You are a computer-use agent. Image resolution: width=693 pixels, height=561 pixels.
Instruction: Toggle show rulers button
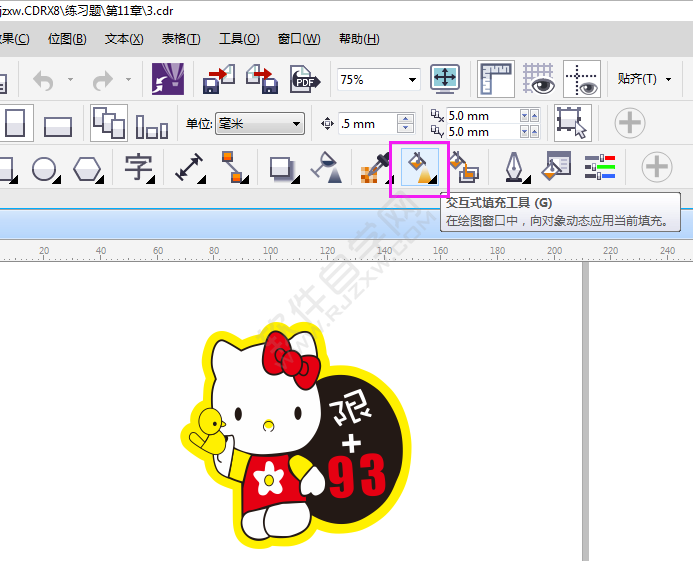(x=496, y=79)
